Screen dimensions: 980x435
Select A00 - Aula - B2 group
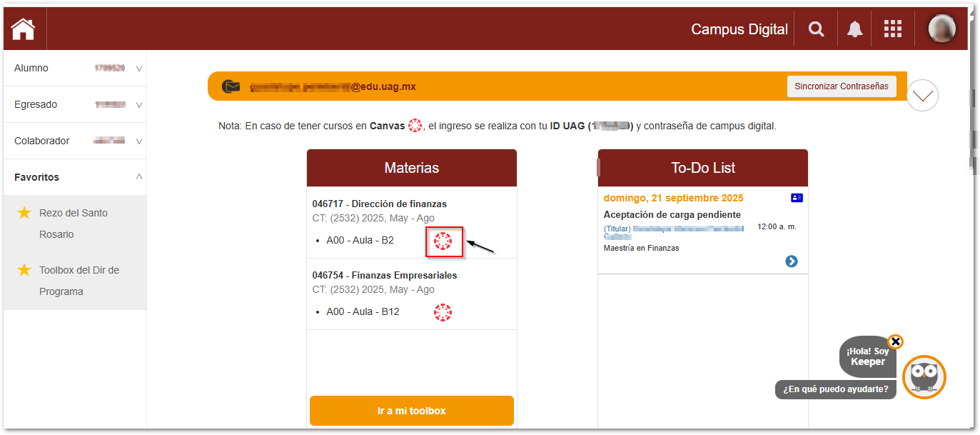click(360, 240)
